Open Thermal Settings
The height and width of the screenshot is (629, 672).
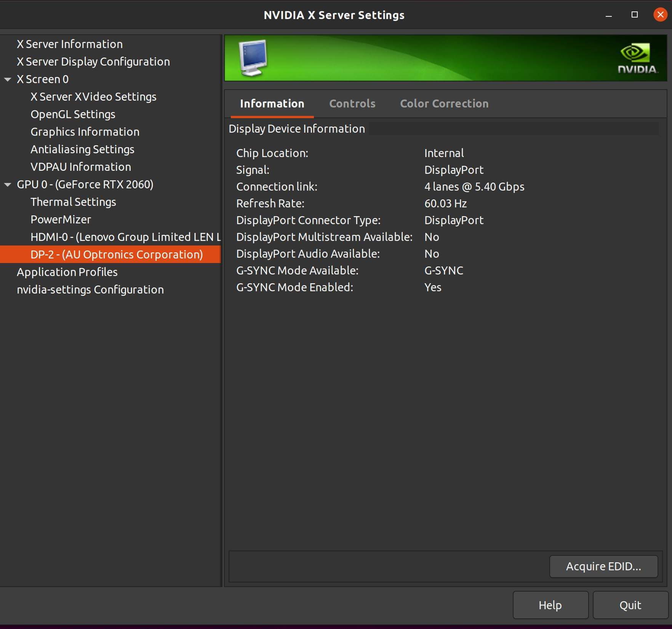73,202
